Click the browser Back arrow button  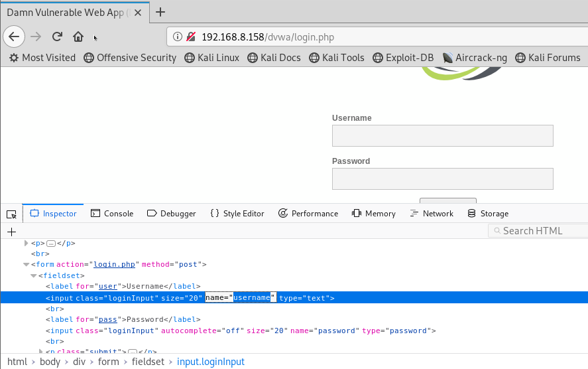point(14,37)
